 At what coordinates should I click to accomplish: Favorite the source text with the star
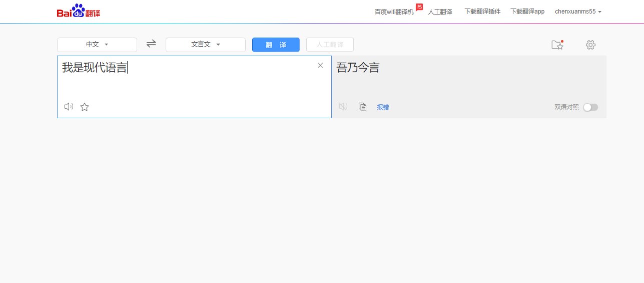[85, 107]
